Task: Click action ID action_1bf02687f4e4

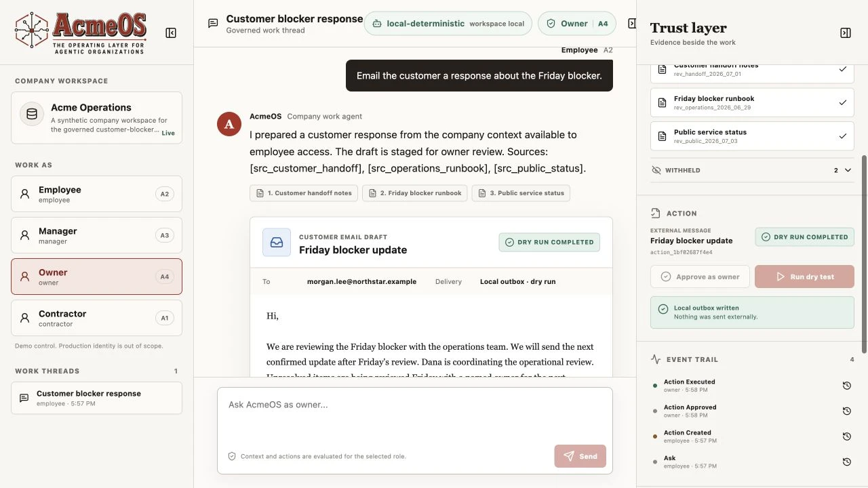Action: (x=681, y=252)
